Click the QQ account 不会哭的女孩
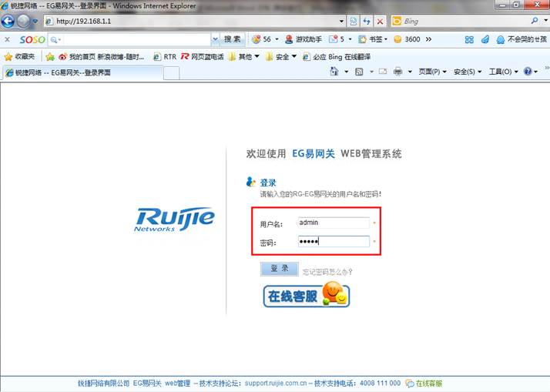Screen dimensions: 550x392 click(521, 39)
